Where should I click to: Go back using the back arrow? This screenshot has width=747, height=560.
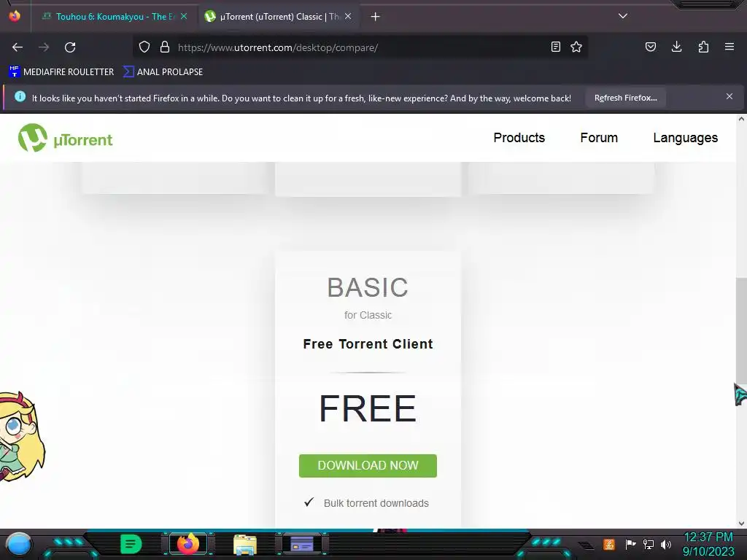tap(18, 47)
